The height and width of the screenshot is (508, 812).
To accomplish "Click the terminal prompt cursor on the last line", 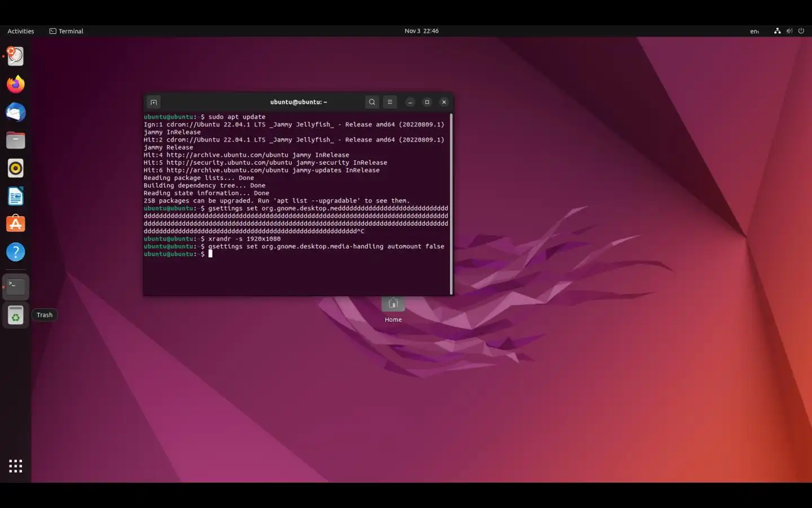I will (210, 254).
